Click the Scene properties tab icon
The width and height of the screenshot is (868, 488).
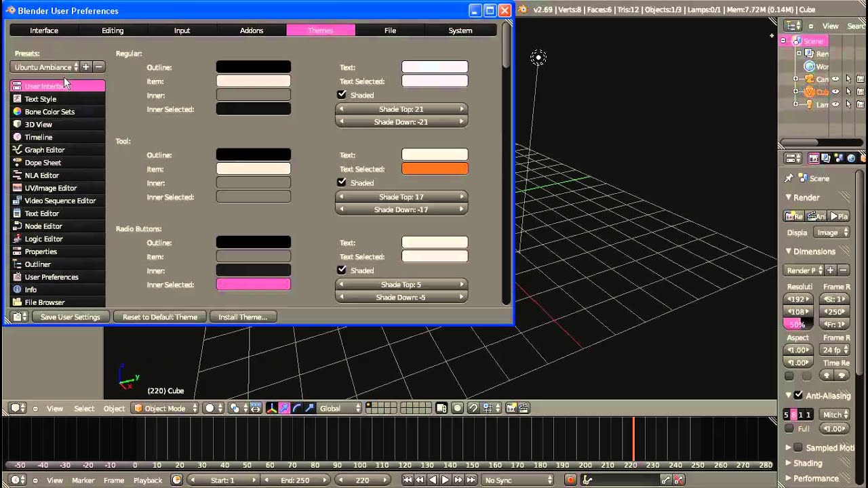pyautogui.click(x=839, y=159)
